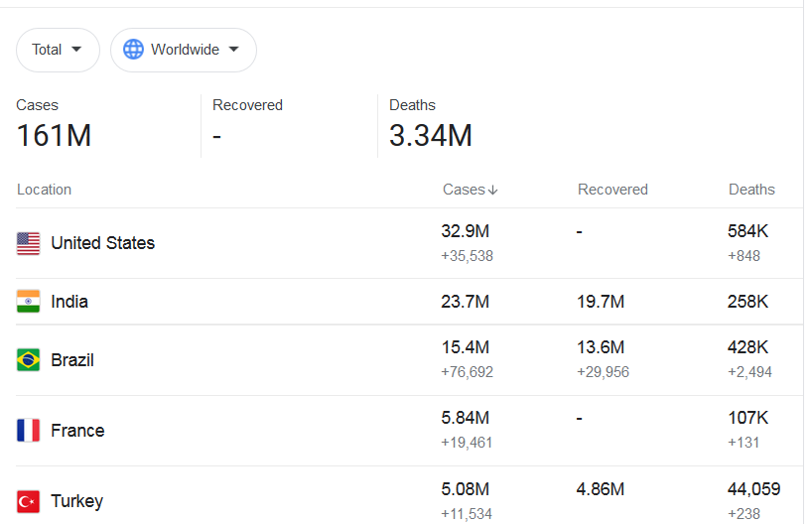Click the Cases label in the worldwide summary

pos(38,105)
